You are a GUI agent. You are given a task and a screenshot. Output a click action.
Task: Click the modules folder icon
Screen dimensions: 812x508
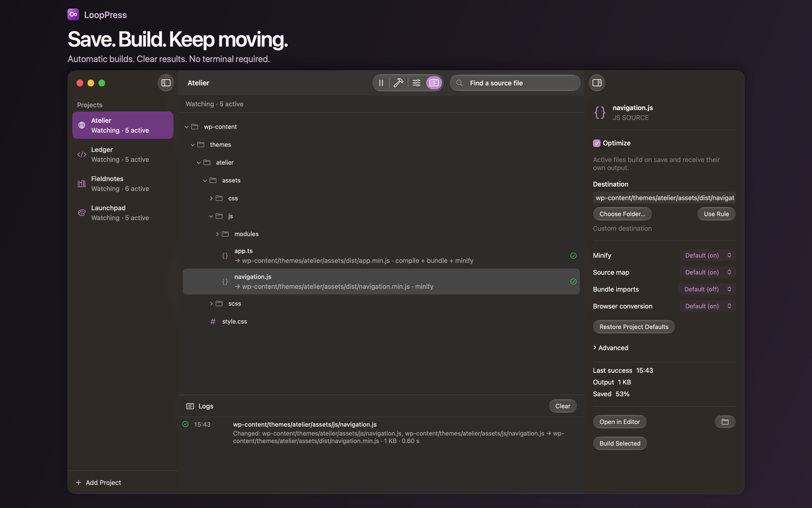coord(225,234)
